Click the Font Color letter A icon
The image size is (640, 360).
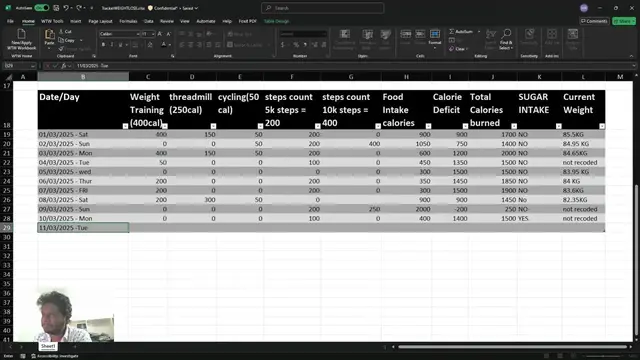[x=164, y=44]
